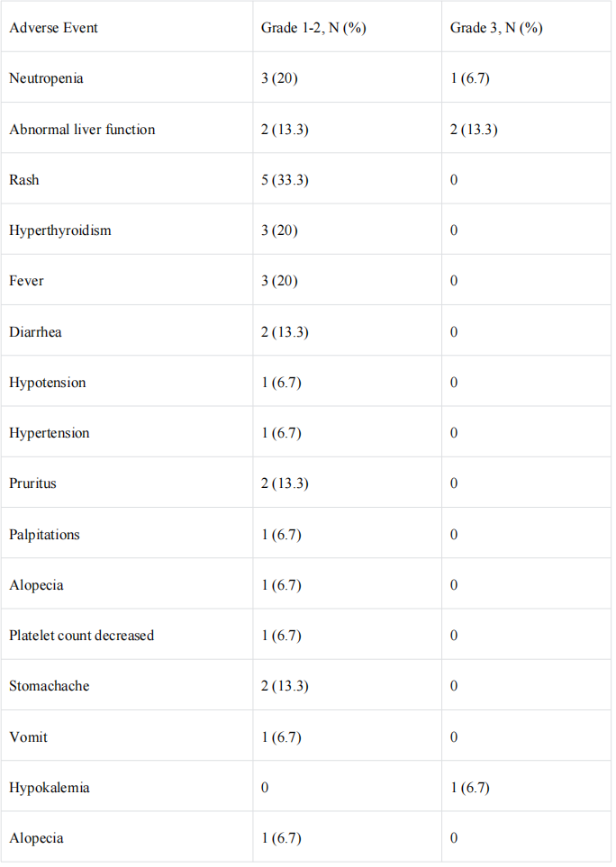Select the 'Hypertension' cell
Screen dimensions: 616x867
[x=50, y=433]
